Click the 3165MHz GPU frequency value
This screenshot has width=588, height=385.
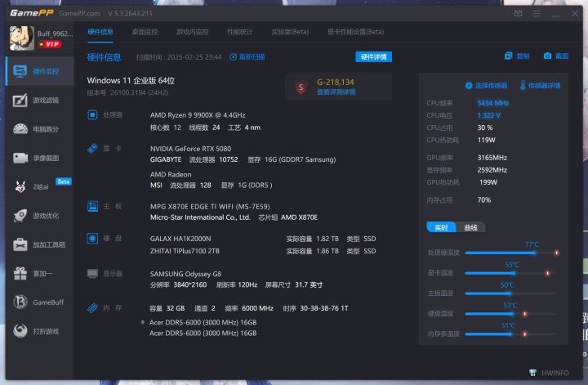pos(492,158)
